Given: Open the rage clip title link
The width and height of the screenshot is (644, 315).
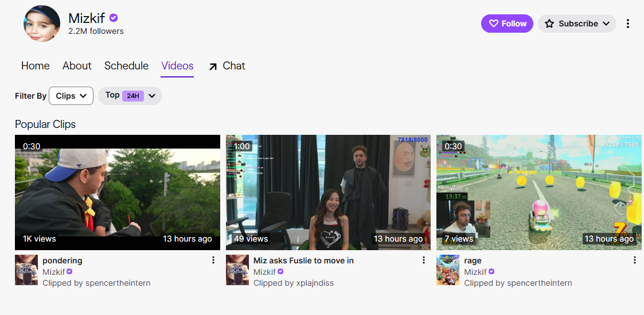Looking at the screenshot, I should click(x=473, y=260).
